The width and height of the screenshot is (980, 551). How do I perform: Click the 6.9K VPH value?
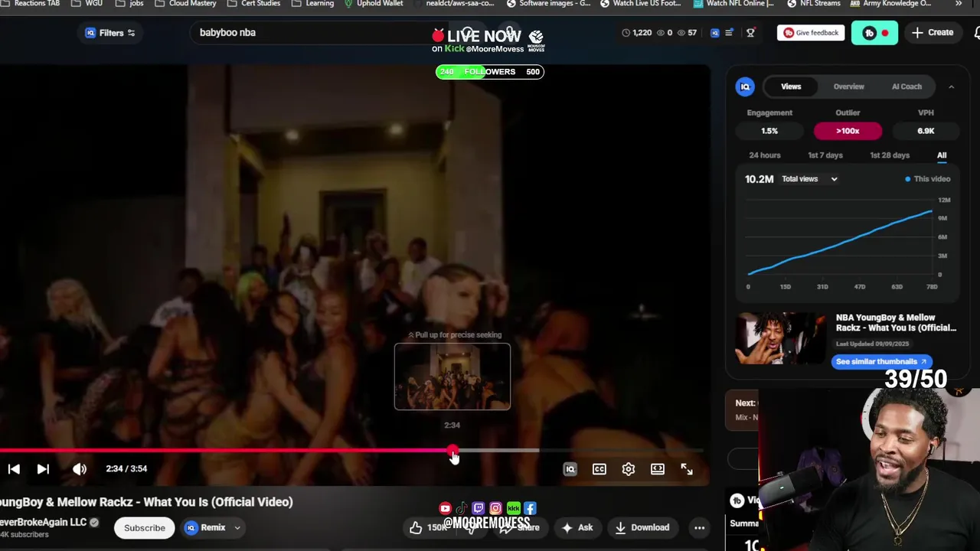coord(926,131)
